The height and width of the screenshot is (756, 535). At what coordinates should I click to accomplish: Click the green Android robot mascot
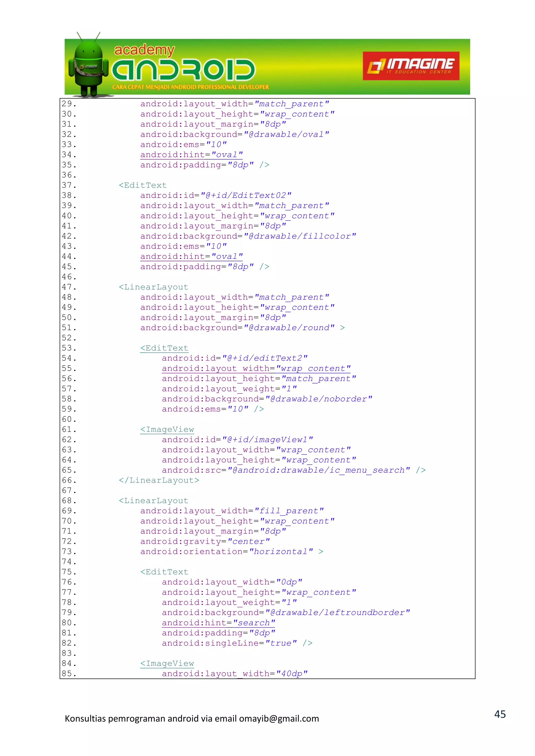(x=89, y=65)
